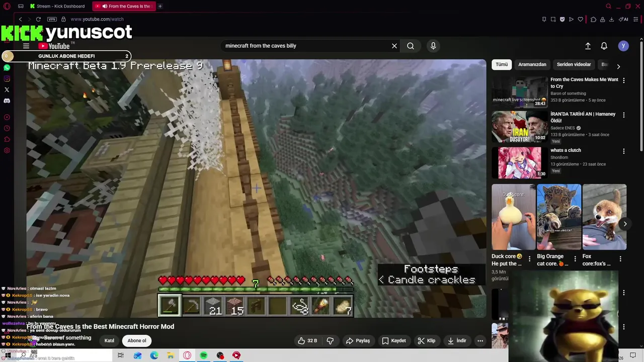Reload the current page
Viewport: 644px width, 362px height.
pyautogui.click(x=38, y=19)
